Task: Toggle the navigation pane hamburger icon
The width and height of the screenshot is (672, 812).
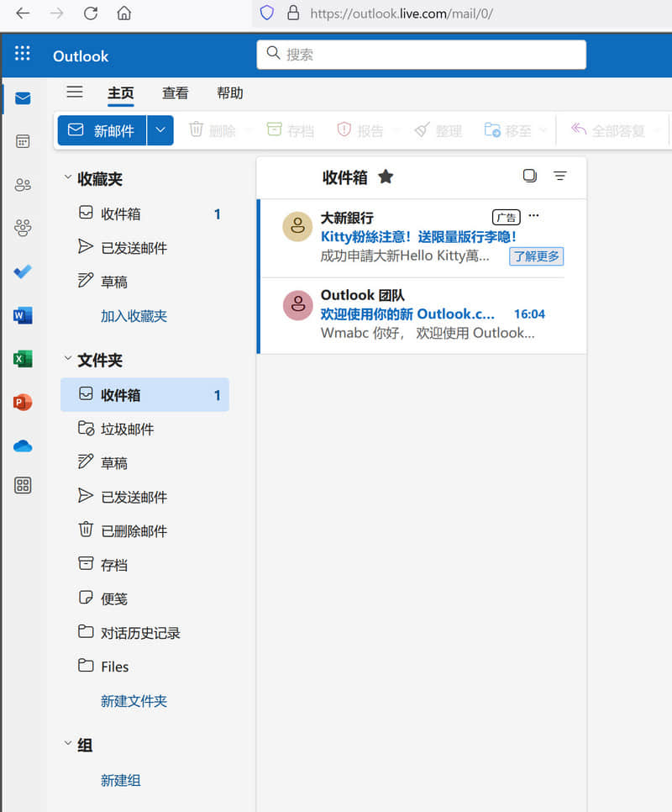Action: [x=75, y=92]
